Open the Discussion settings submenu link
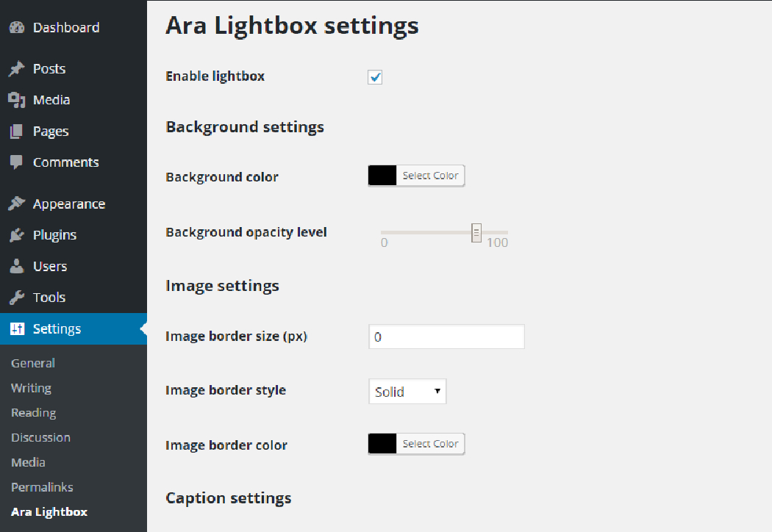 click(41, 437)
